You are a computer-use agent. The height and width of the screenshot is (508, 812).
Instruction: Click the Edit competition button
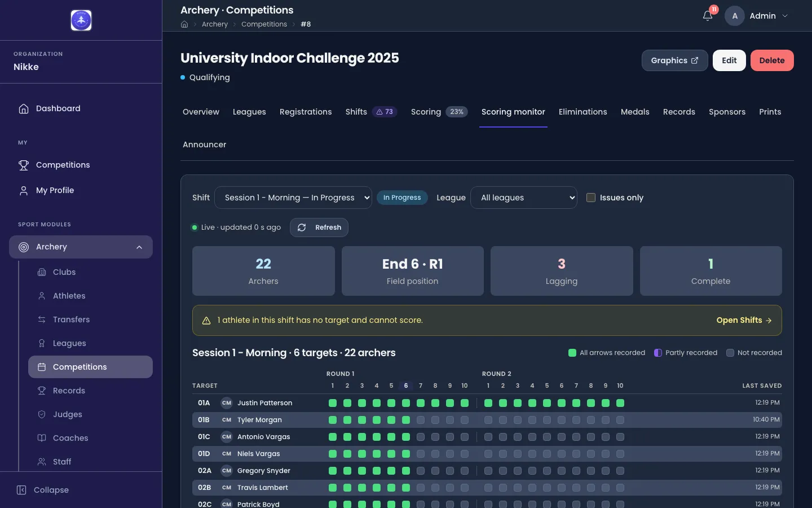(729, 60)
